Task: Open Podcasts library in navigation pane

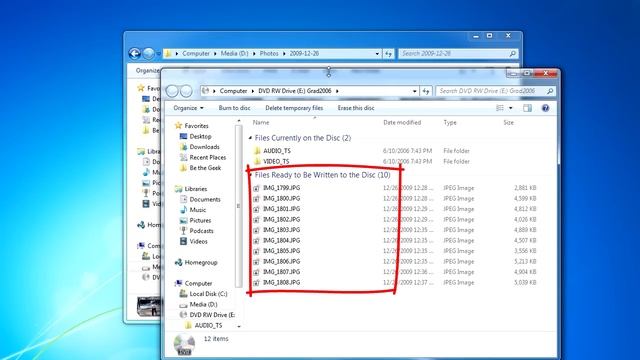Action: click(x=201, y=231)
